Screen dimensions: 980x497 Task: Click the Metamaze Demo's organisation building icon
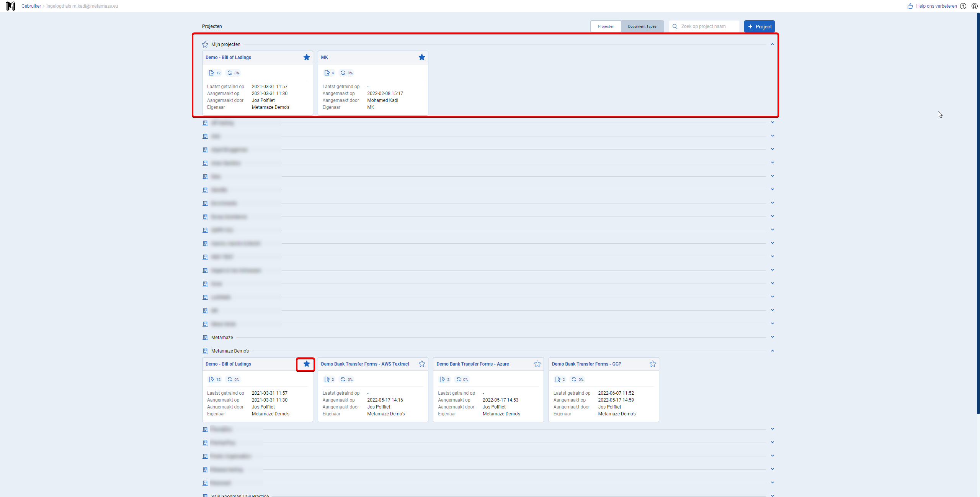click(x=205, y=351)
